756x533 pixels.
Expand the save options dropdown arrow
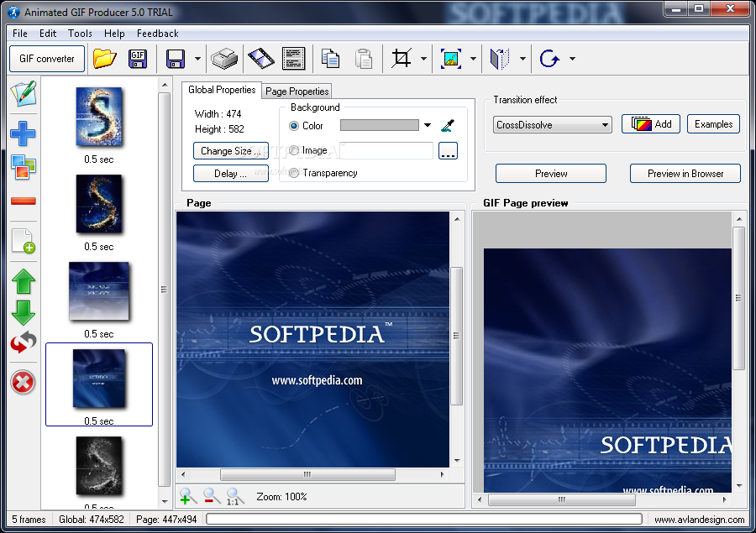197,59
